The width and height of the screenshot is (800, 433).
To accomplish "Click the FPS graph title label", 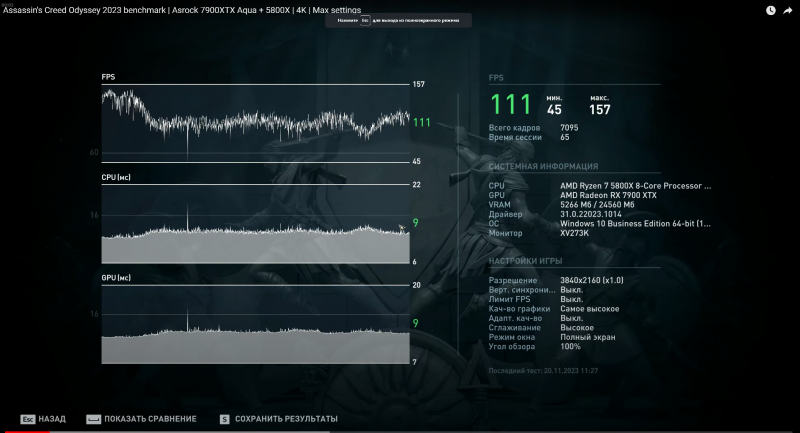I will pyautogui.click(x=108, y=77).
